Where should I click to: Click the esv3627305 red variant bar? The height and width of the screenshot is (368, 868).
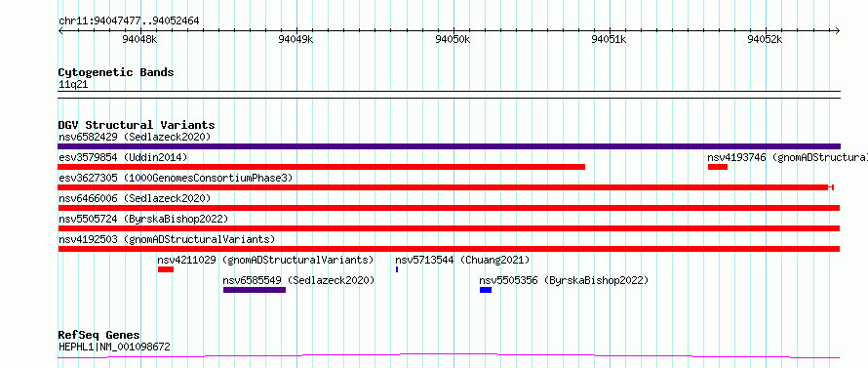[x=446, y=187]
